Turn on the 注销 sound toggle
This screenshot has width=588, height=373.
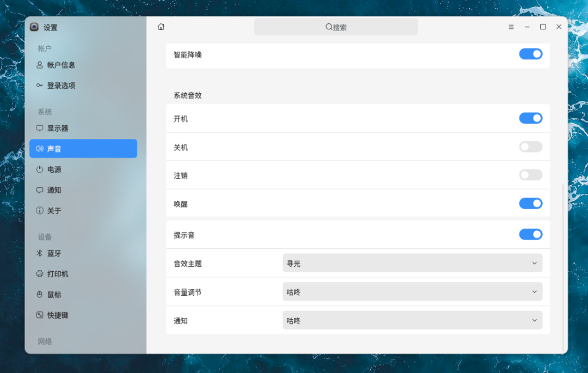pyautogui.click(x=530, y=175)
